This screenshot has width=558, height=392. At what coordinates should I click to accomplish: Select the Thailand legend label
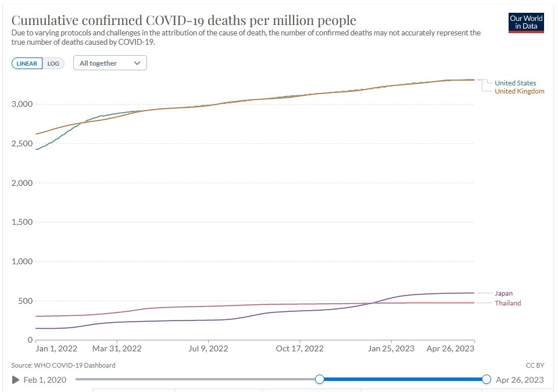click(x=507, y=303)
